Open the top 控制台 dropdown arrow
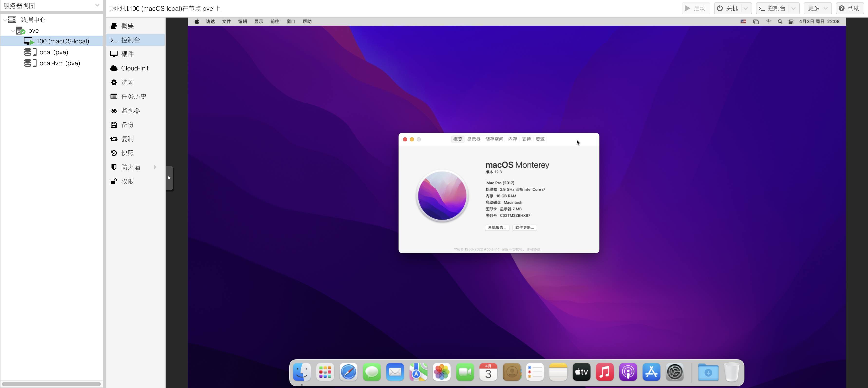 click(793, 9)
